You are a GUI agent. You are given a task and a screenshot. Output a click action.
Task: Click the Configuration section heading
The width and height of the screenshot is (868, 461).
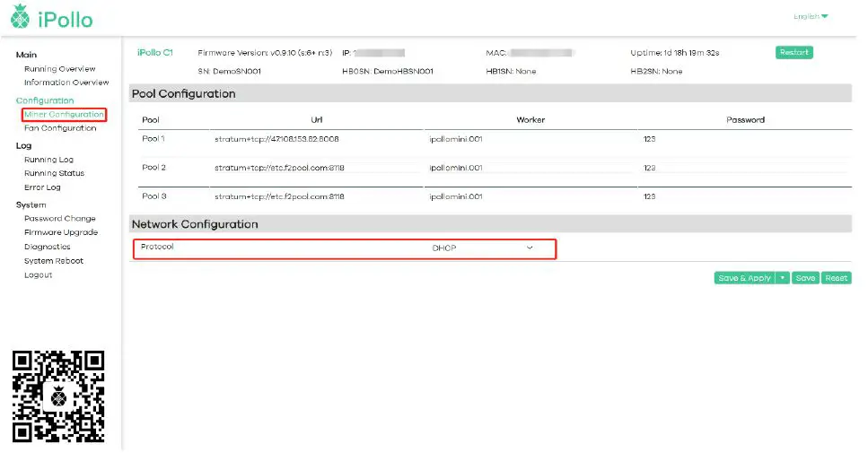coord(45,100)
